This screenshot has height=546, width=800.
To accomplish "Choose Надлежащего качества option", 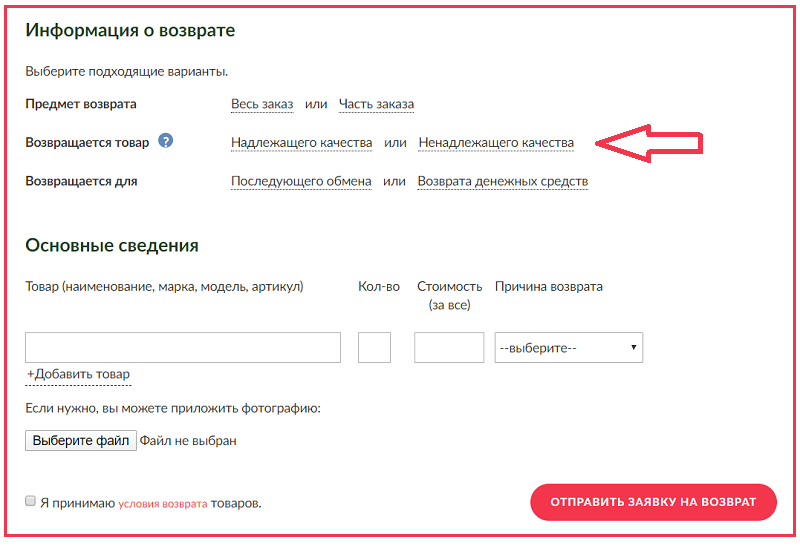I will point(302,143).
